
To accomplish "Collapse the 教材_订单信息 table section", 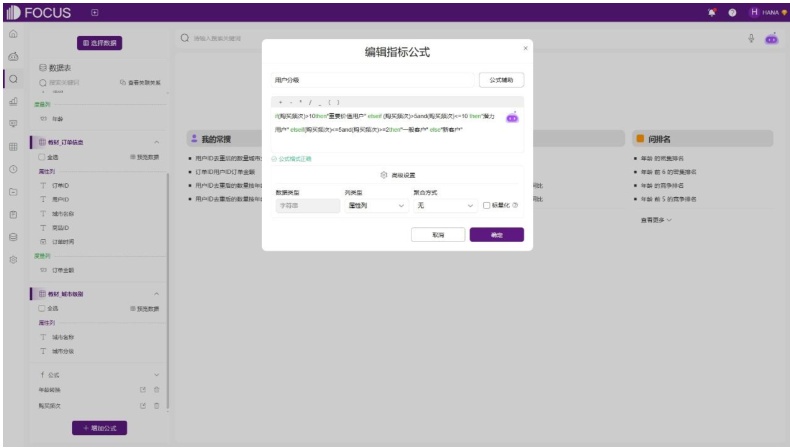I will click(x=157, y=142).
